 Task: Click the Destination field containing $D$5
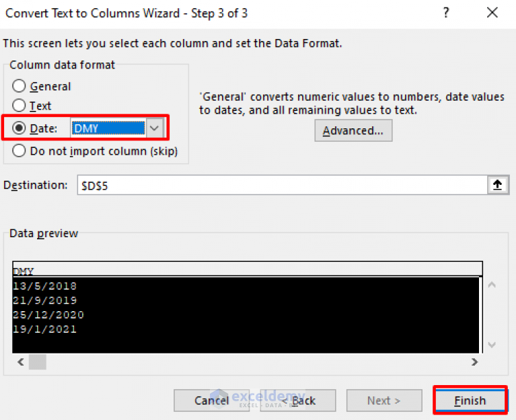[x=282, y=185]
